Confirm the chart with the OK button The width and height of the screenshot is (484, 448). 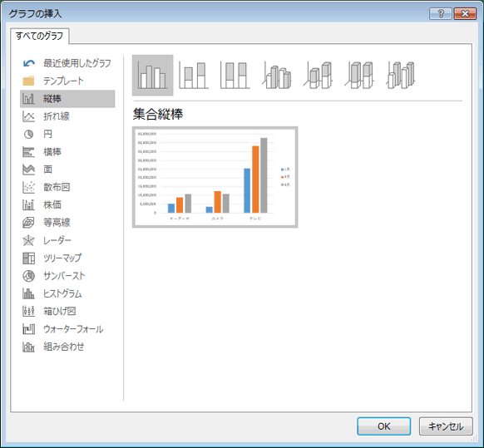tap(383, 426)
